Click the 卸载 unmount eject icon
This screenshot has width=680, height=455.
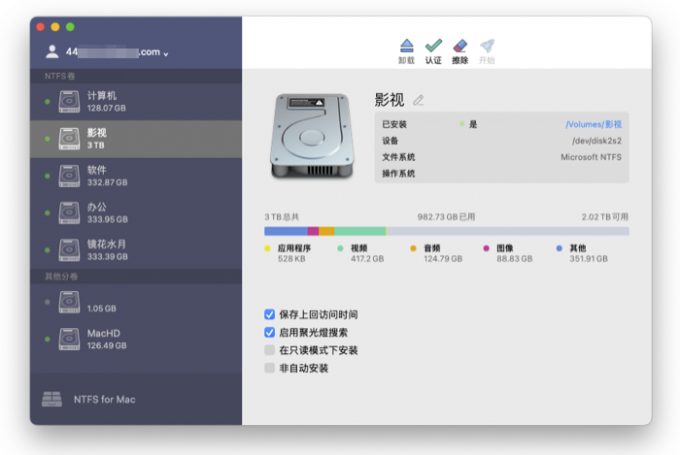406,46
